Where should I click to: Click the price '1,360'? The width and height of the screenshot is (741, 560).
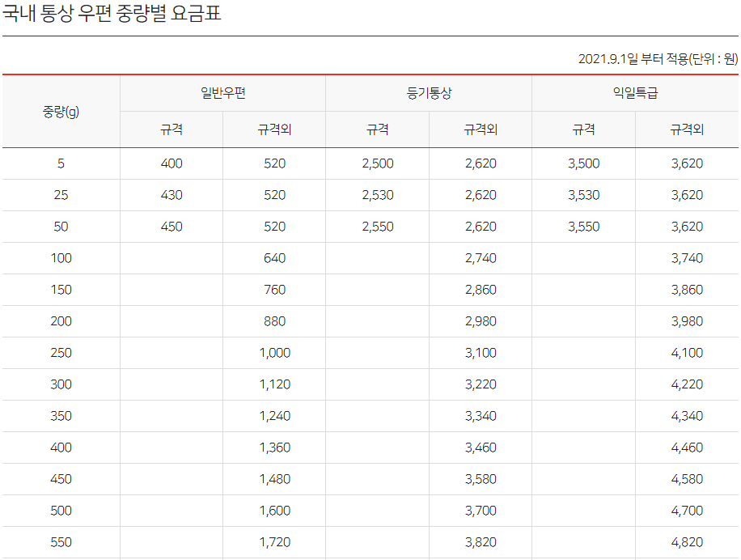[x=274, y=448]
